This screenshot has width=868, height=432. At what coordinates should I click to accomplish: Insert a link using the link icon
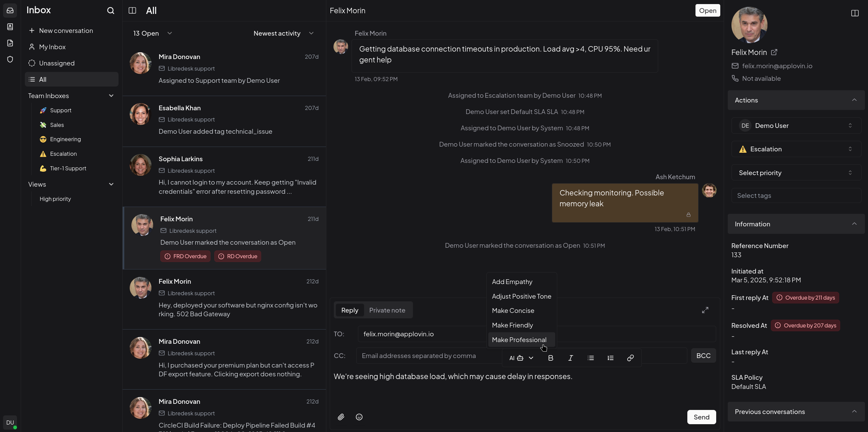(630, 358)
